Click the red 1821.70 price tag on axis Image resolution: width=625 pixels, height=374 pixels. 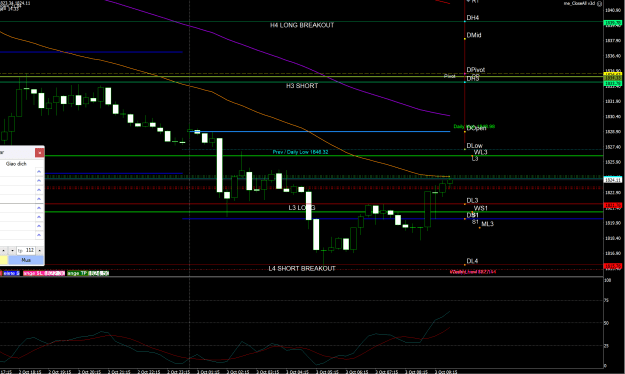[613, 206]
